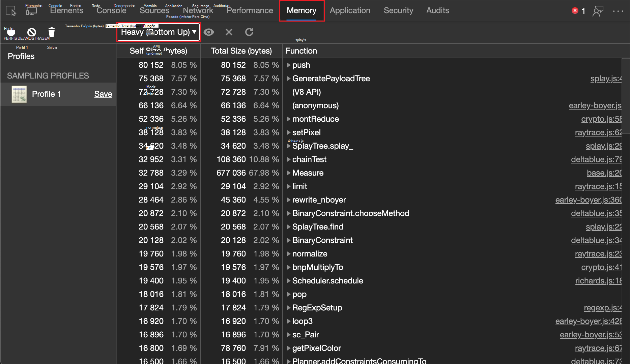This screenshot has width=630, height=364.
Task: Open the richards.js source link for Scheduler.schedule
Action: point(598,281)
